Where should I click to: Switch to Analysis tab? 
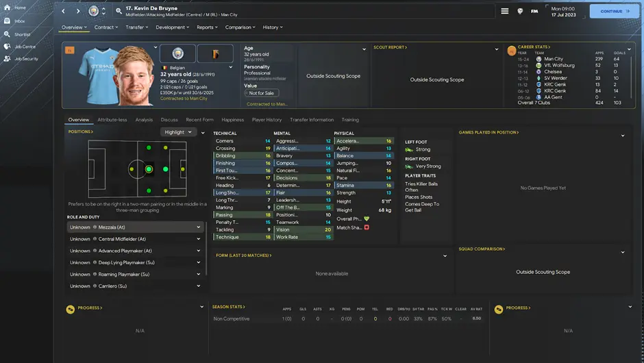point(144,120)
